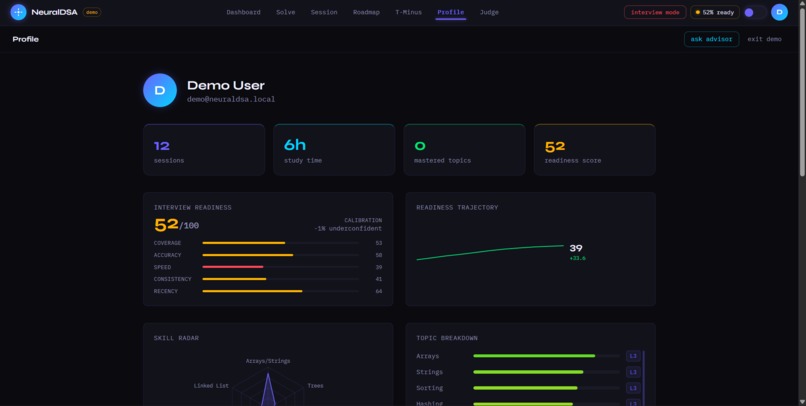This screenshot has width=806, height=406.
Task: Click the L3 badge on the Strings row
Action: point(633,372)
